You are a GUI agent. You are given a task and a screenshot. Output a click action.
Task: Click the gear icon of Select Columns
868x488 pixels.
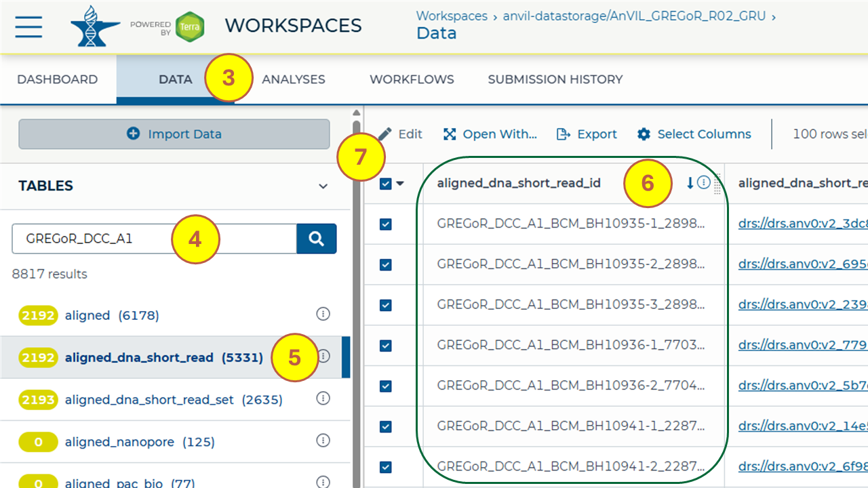point(644,134)
